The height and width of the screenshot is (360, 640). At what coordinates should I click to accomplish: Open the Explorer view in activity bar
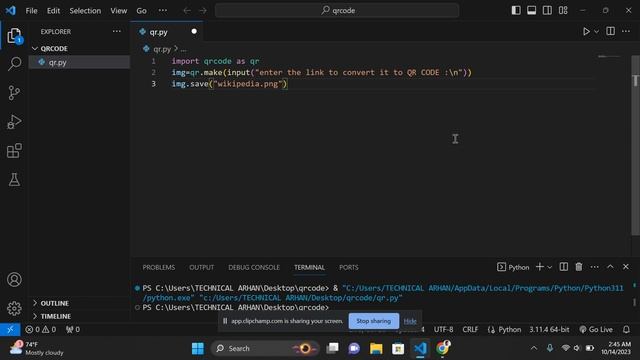click(14, 36)
